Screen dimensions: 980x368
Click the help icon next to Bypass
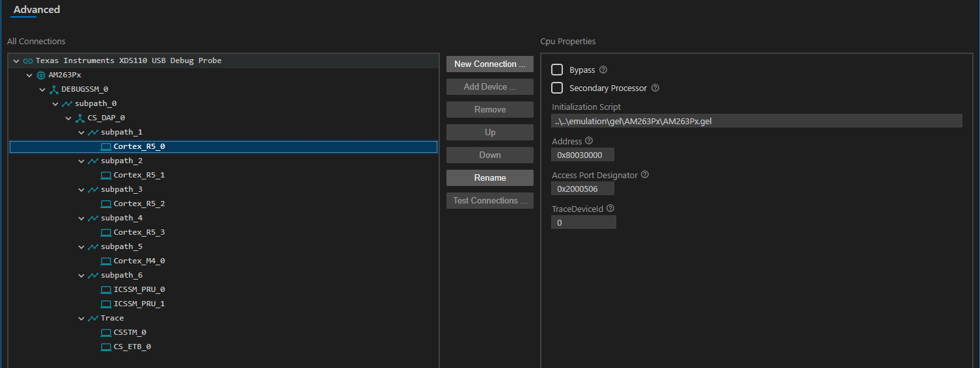coord(603,70)
